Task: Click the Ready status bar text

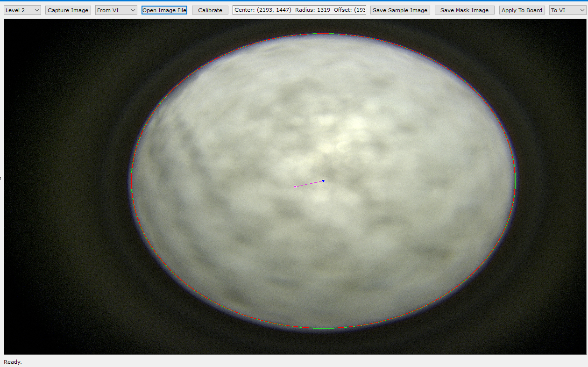Action: pos(13,362)
